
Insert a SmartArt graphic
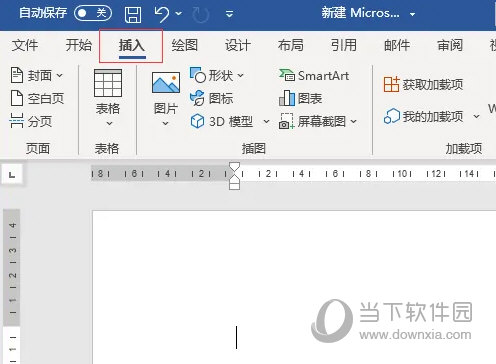(x=314, y=76)
